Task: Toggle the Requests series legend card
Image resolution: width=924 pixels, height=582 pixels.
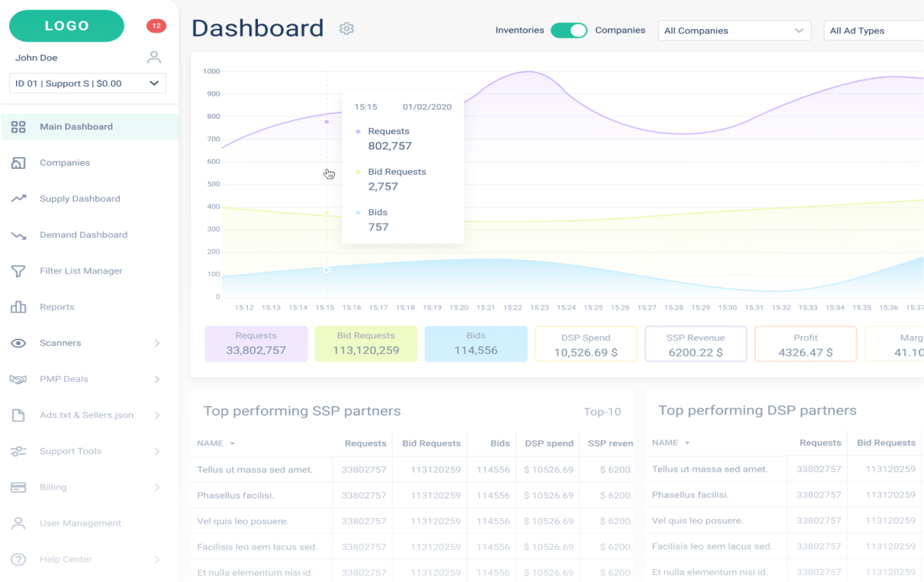Action: (256, 344)
